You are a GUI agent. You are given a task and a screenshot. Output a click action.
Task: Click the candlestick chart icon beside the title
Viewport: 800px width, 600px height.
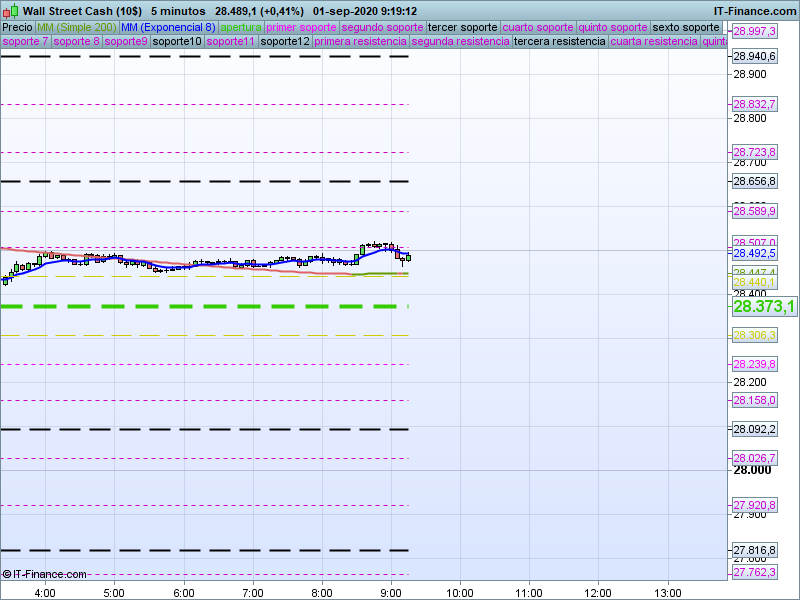tap(11, 11)
